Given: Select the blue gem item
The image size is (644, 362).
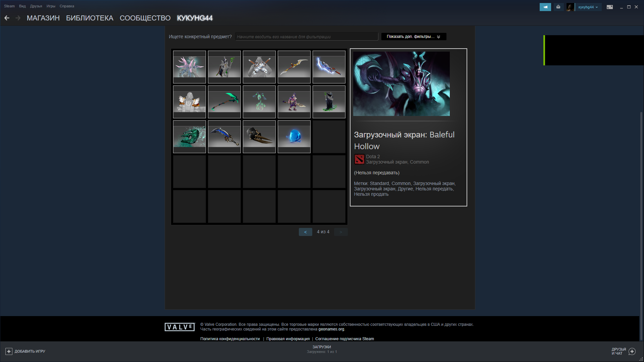Looking at the screenshot, I should [x=294, y=137].
